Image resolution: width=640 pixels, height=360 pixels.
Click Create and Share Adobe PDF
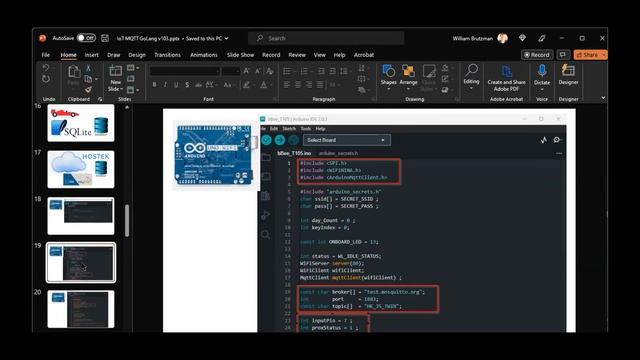(x=506, y=78)
